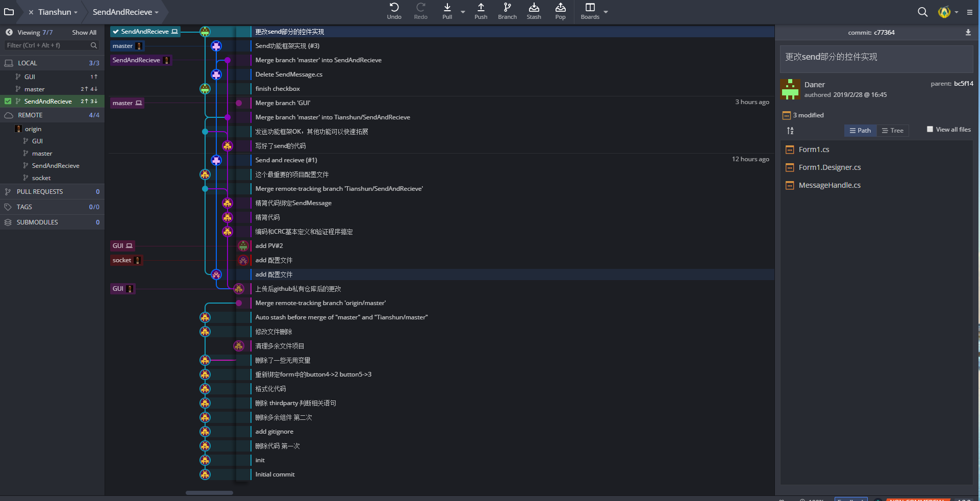Open parent commit bc5f14 link
This screenshot has height=501, width=980.
[964, 84]
